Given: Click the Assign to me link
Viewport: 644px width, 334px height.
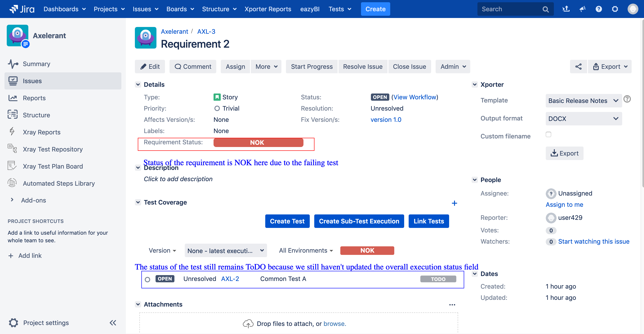Looking at the screenshot, I should (564, 205).
